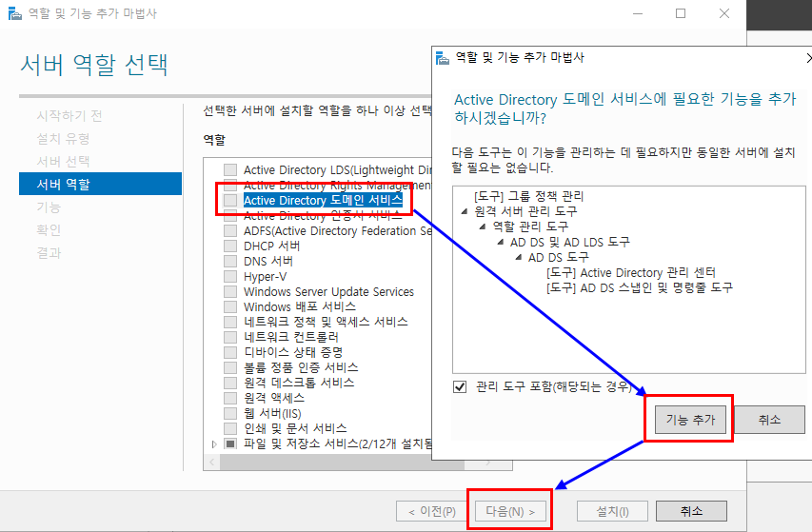Collapse AD DS 도구 node
Viewport: 812px width, 532px height.
tap(519, 257)
